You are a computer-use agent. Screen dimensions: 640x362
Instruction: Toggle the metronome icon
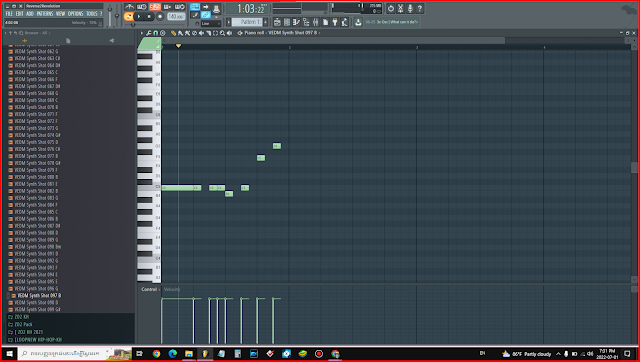[129, 7]
